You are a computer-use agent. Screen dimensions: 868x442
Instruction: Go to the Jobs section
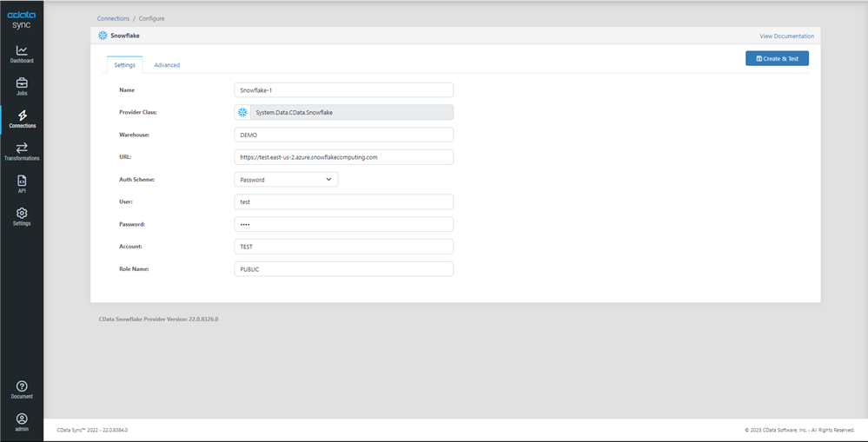(22, 86)
